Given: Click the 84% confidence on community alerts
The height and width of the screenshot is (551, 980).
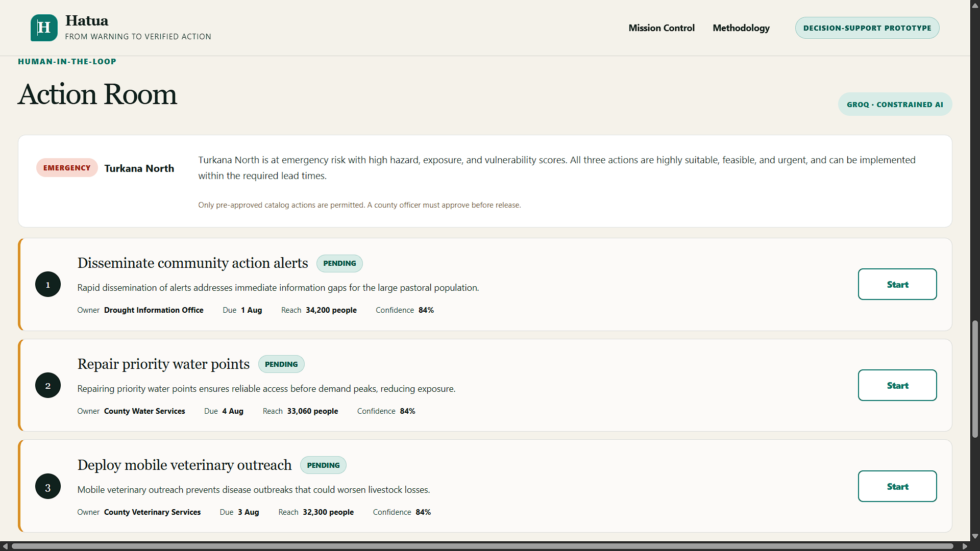Looking at the screenshot, I should pyautogui.click(x=426, y=310).
